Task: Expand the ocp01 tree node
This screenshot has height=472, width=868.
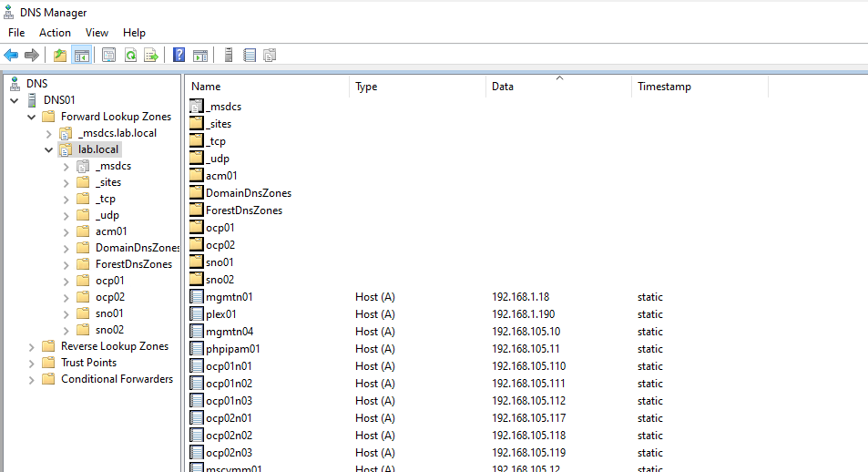Action: pos(66,282)
